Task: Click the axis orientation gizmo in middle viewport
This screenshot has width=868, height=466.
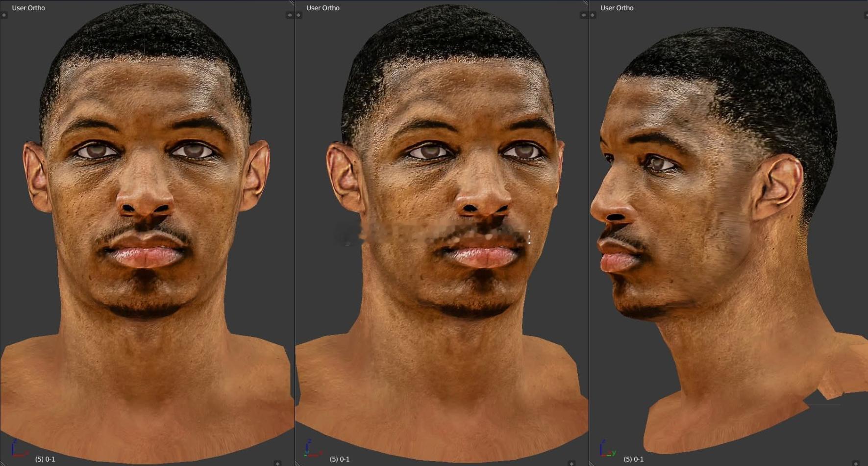Action: (x=313, y=449)
